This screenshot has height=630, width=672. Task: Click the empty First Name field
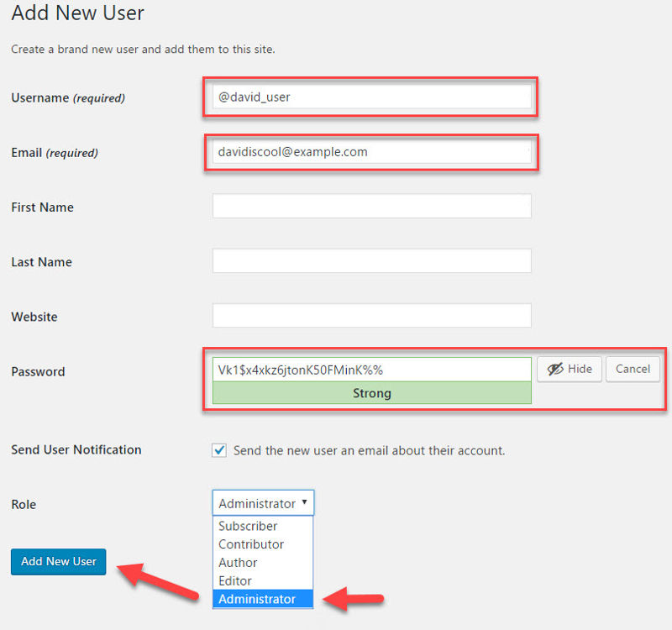pos(371,206)
